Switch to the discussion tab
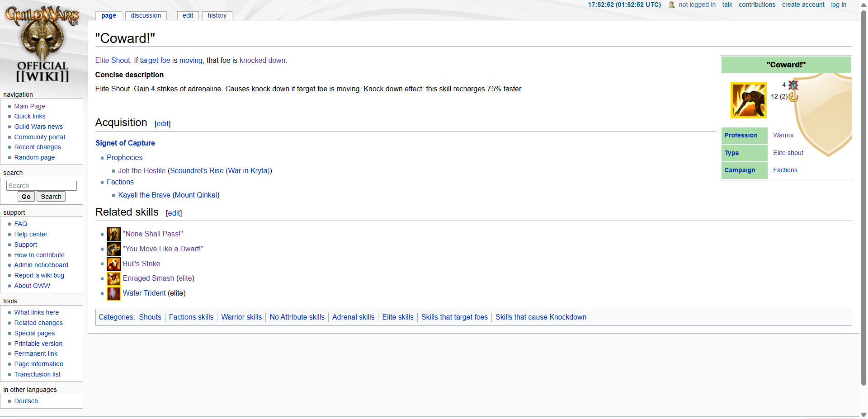Viewport: 868px width, 419px height. coord(146,15)
